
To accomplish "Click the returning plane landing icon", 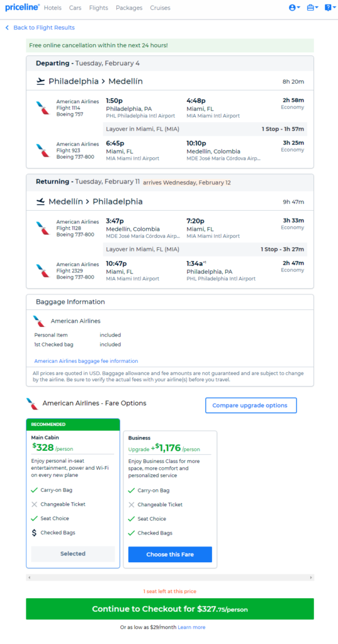I will (40, 202).
